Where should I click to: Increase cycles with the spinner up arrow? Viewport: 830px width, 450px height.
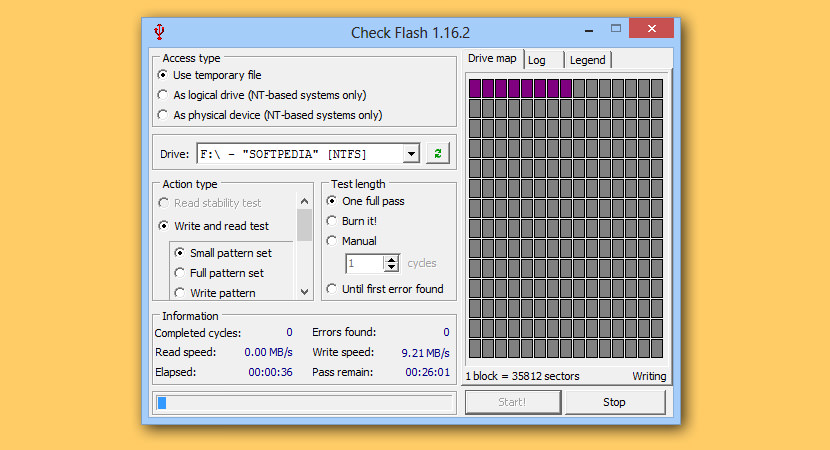(391, 259)
